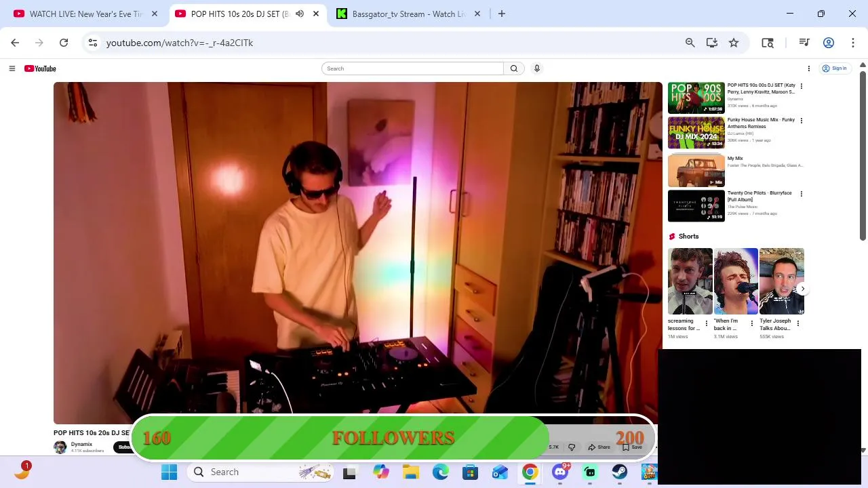Click the address bar URL
The width and height of the screenshot is (868, 488).
(180, 43)
